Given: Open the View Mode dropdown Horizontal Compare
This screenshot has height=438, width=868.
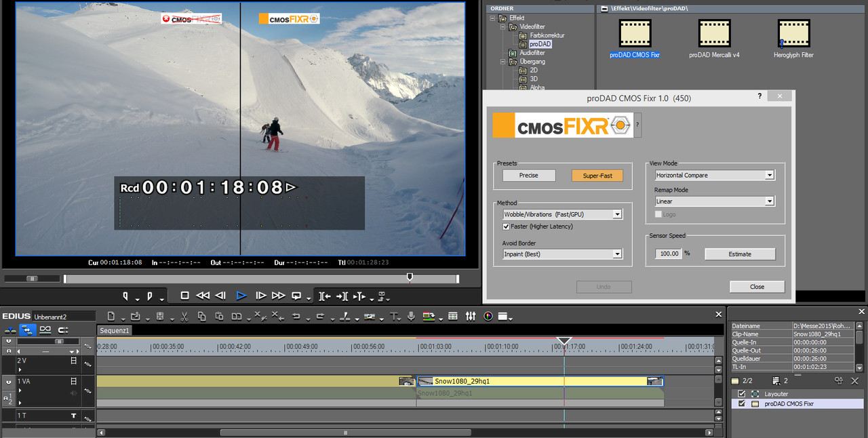Looking at the screenshot, I should pyautogui.click(x=714, y=175).
